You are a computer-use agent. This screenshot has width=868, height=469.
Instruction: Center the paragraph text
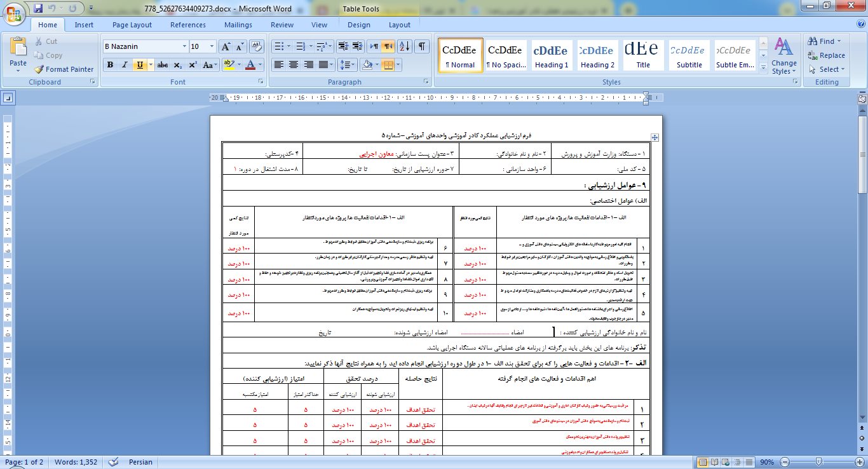point(293,65)
